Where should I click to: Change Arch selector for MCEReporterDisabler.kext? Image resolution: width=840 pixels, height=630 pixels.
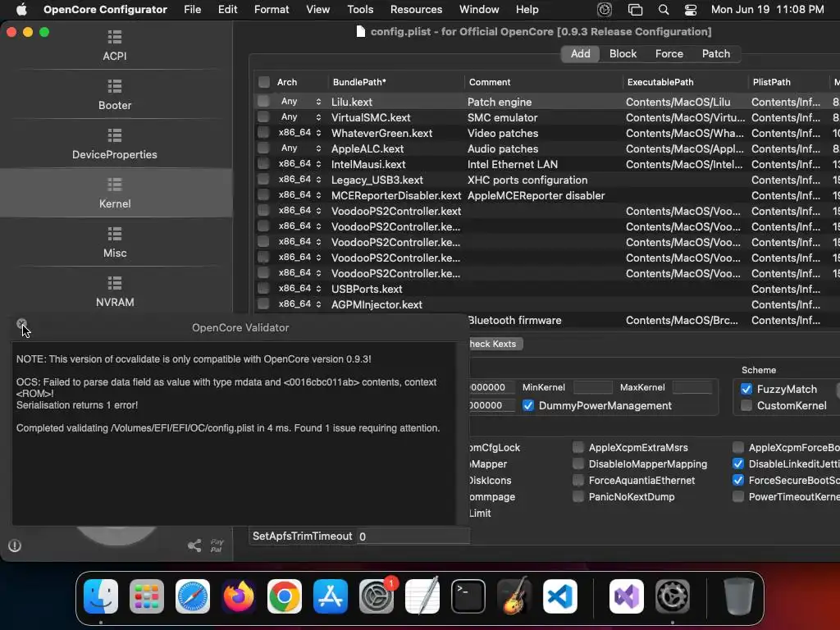[x=299, y=194]
